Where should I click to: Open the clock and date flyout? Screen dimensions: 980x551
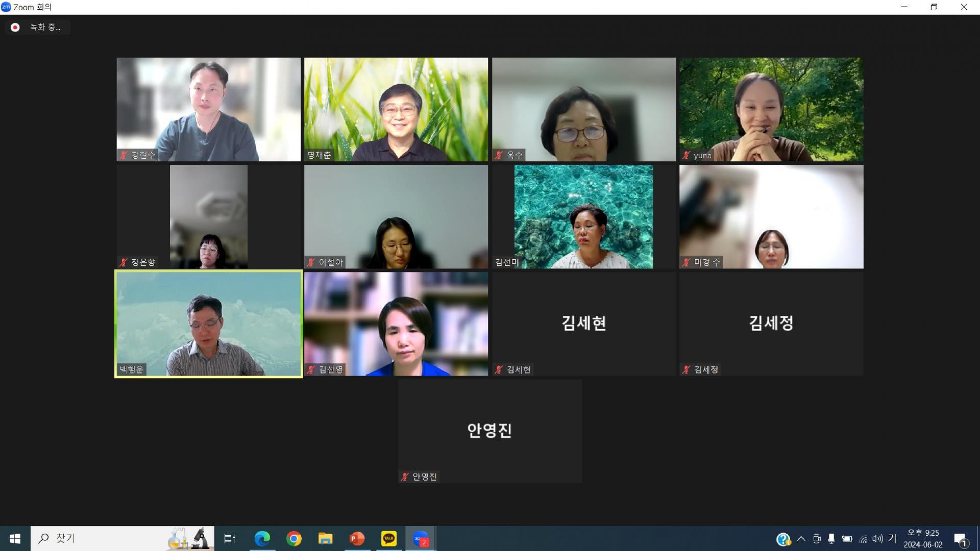click(x=923, y=539)
